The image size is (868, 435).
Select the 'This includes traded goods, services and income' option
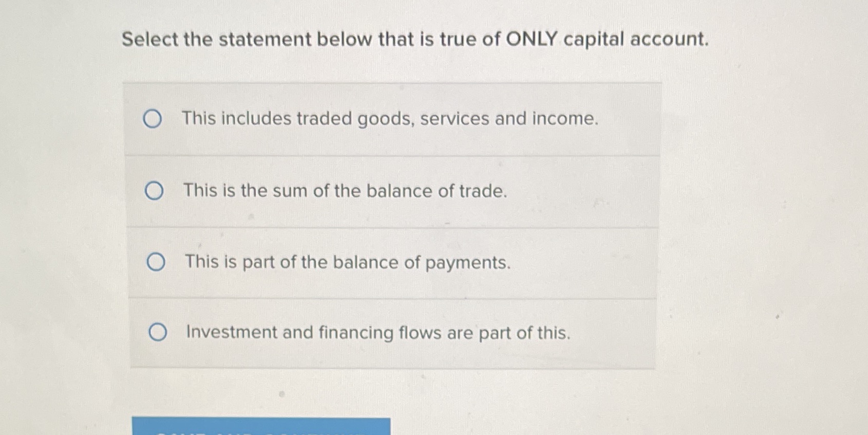click(x=390, y=119)
